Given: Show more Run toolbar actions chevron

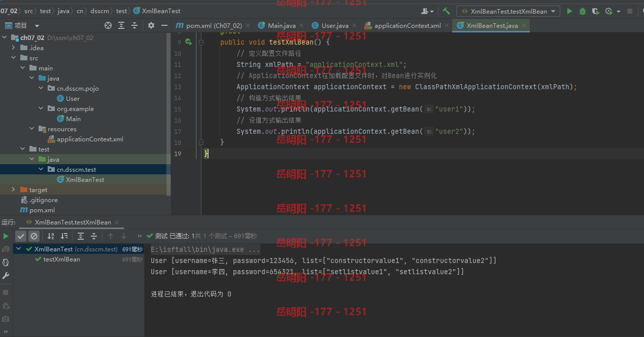Looking at the screenshot, I should point(140,236).
